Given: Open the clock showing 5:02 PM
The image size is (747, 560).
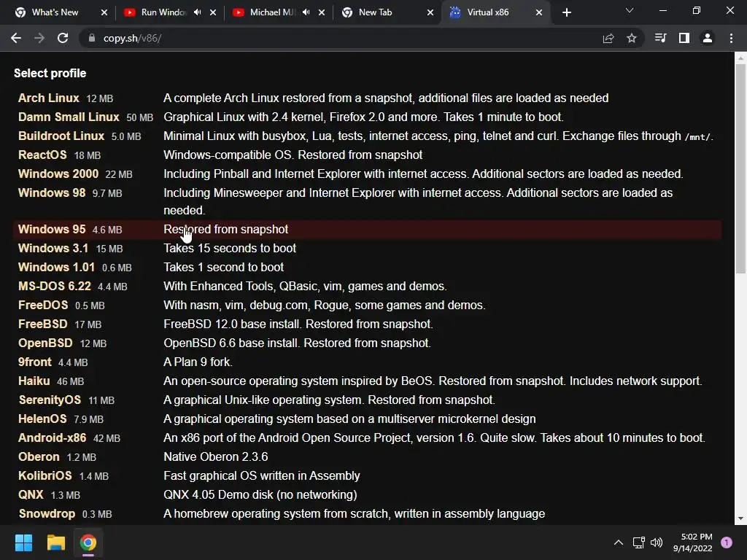Looking at the screenshot, I should coord(693,542).
